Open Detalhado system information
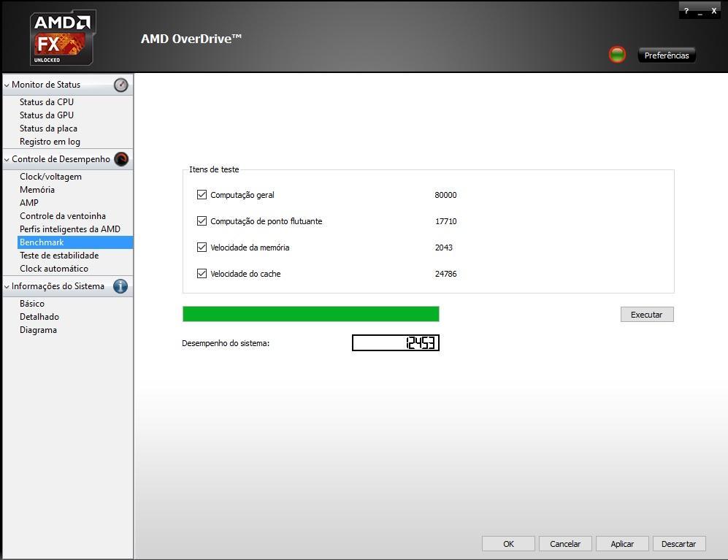 click(x=39, y=317)
